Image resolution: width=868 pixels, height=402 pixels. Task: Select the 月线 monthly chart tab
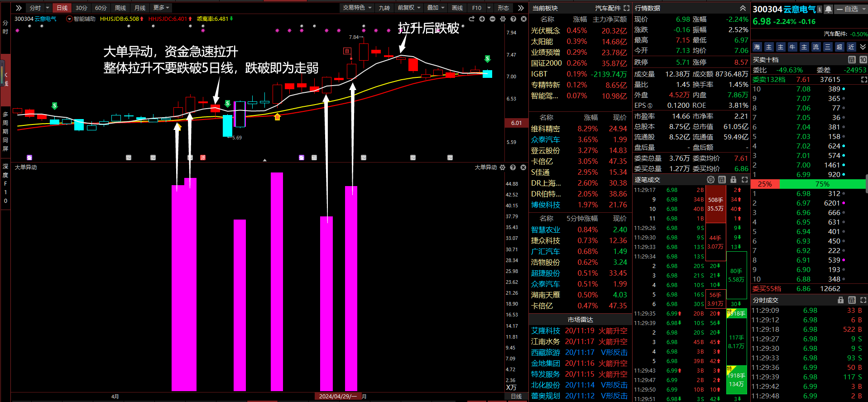pos(140,8)
